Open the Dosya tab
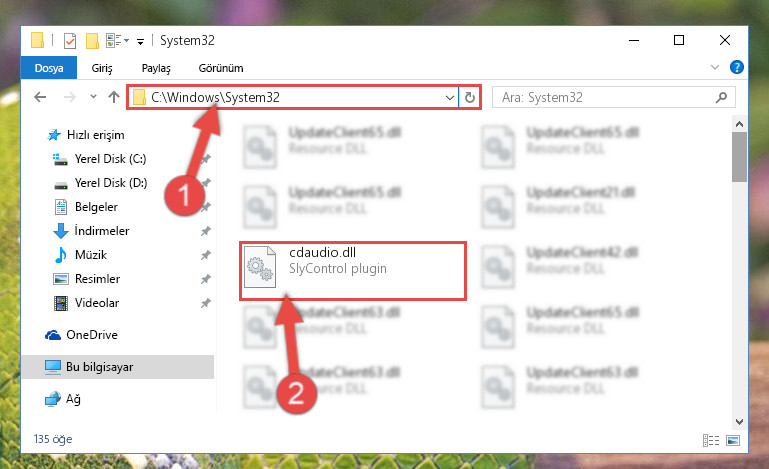This screenshot has height=469, width=769. 49,68
